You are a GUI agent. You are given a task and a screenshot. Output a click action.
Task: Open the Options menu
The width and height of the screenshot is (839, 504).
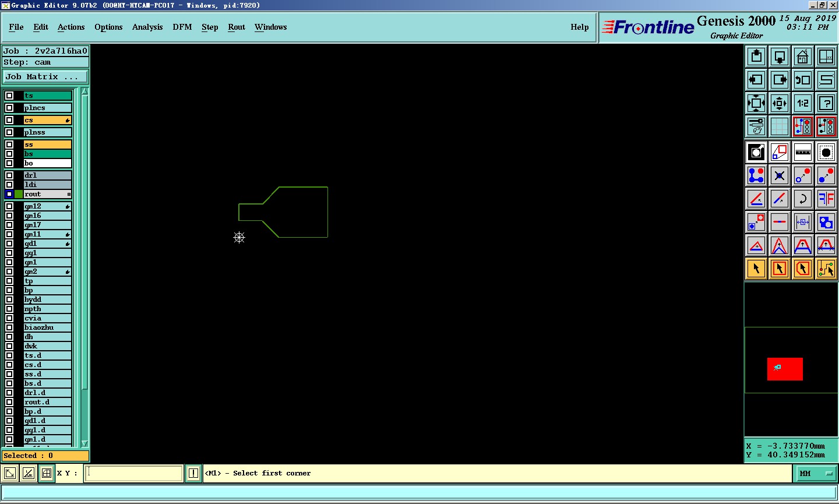coord(108,27)
